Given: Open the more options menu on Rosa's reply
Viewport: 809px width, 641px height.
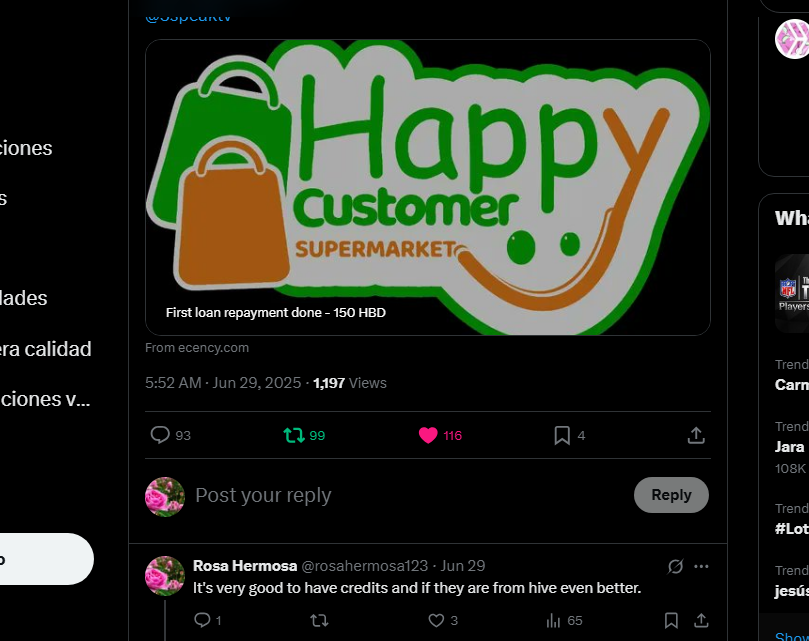Looking at the screenshot, I should pos(701,566).
